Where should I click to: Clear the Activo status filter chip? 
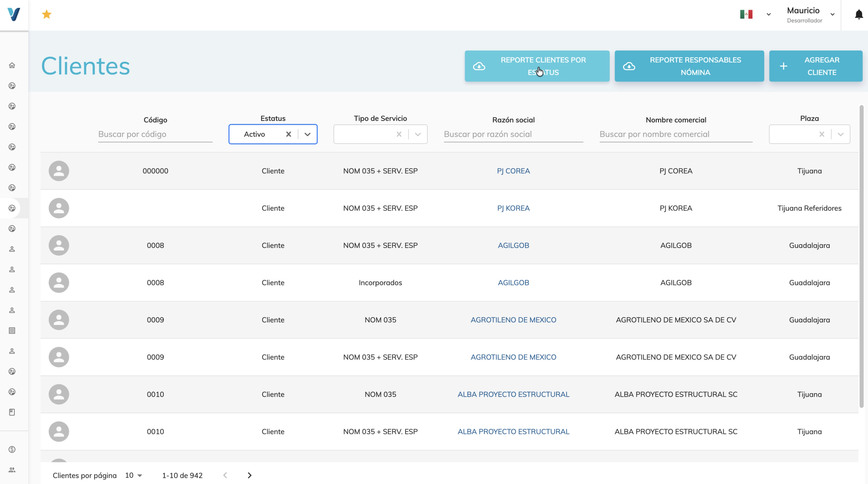[289, 134]
